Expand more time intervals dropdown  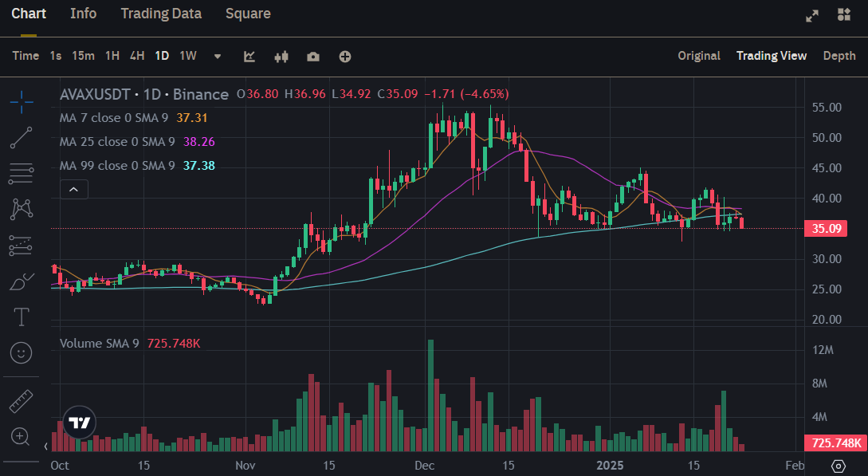click(x=218, y=57)
